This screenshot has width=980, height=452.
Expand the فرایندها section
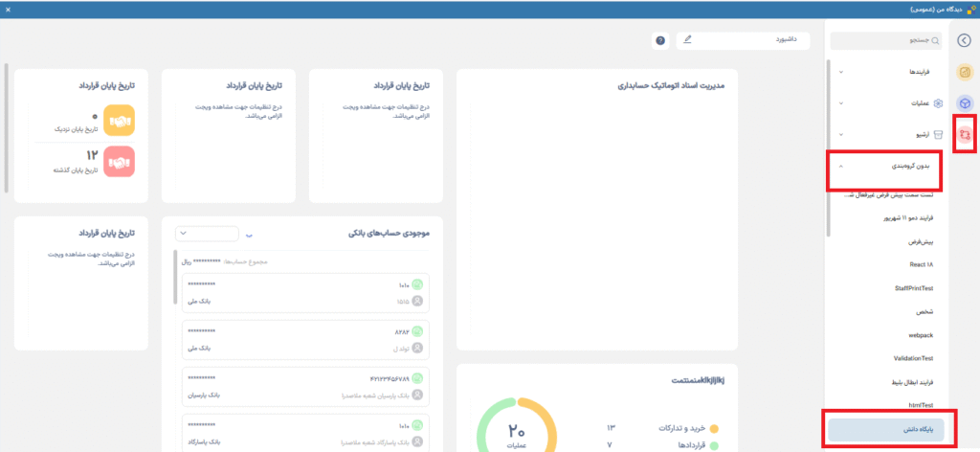pyautogui.click(x=887, y=72)
